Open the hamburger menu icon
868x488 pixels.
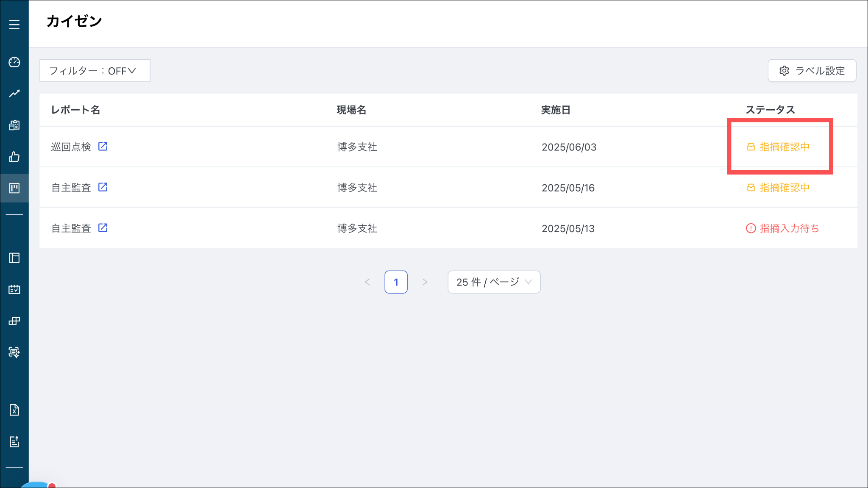pos(14,25)
